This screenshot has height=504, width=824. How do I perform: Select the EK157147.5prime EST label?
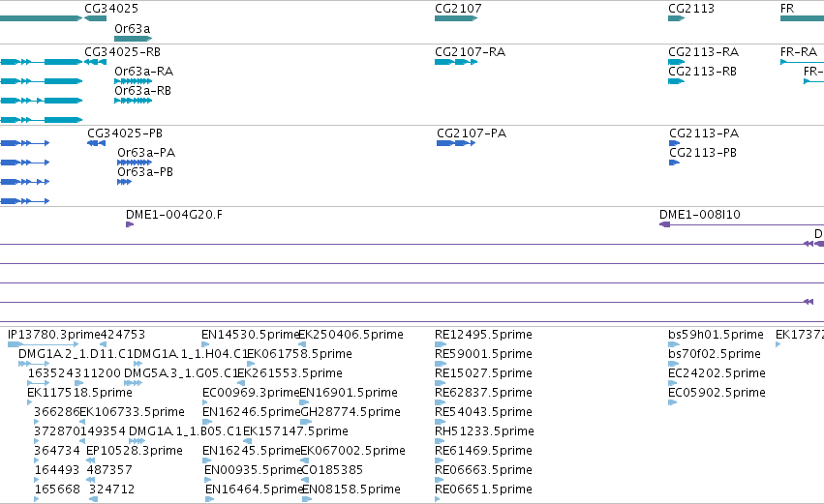[x=296, y=431]
